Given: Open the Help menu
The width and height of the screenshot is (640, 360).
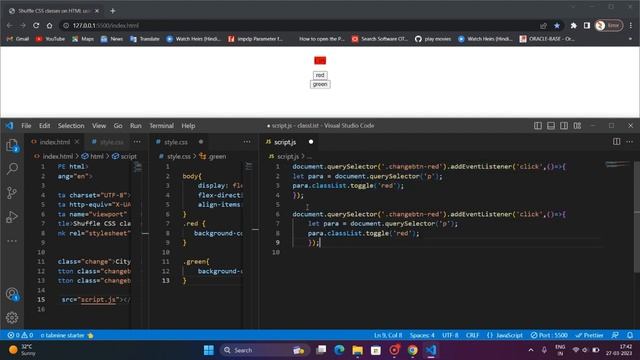Looking at the screenshot, I should (188, 126).
